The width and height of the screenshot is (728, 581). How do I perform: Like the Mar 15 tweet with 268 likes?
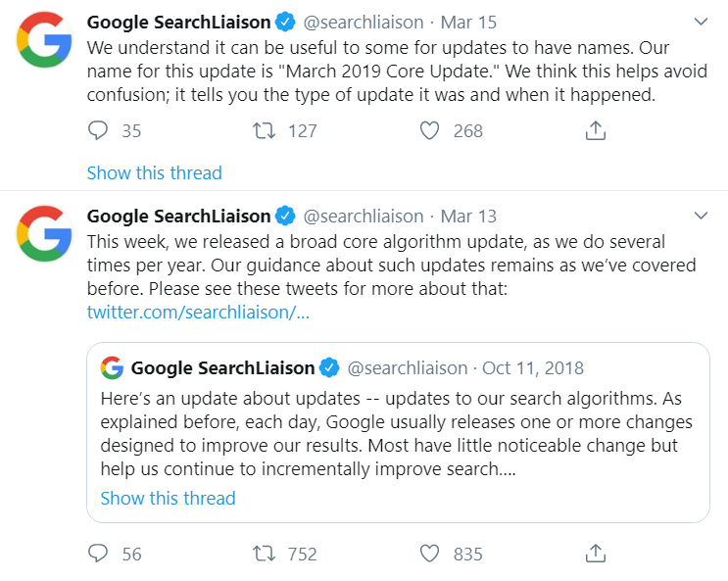pyautogui.click(x=429, y=130)
